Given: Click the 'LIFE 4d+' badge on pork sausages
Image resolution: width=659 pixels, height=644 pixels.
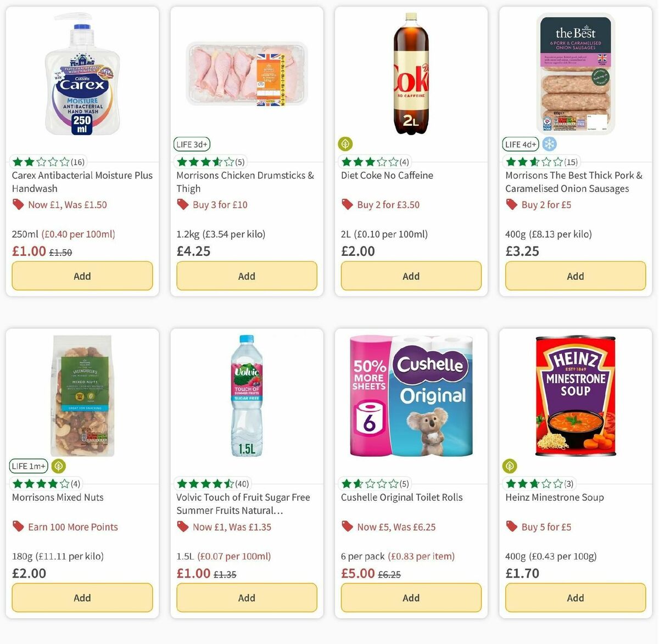Looking at the screenshot, I should coord(520,144).
